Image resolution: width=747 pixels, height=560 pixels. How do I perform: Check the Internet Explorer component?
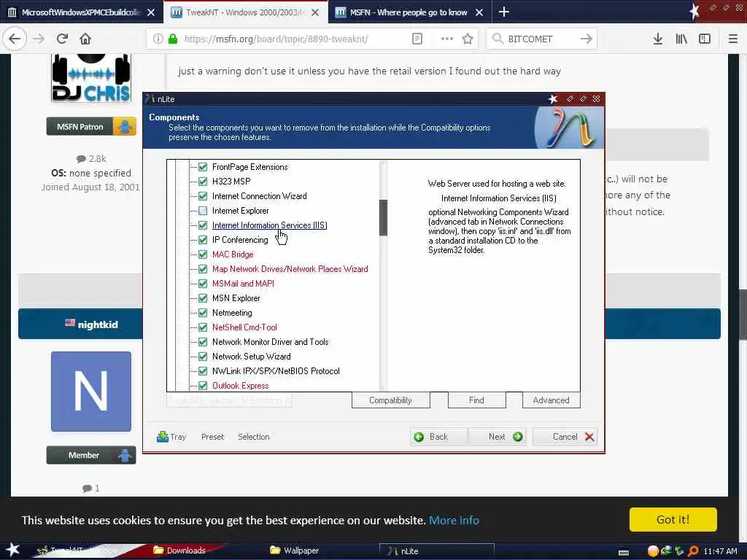[x=203, y=211]
